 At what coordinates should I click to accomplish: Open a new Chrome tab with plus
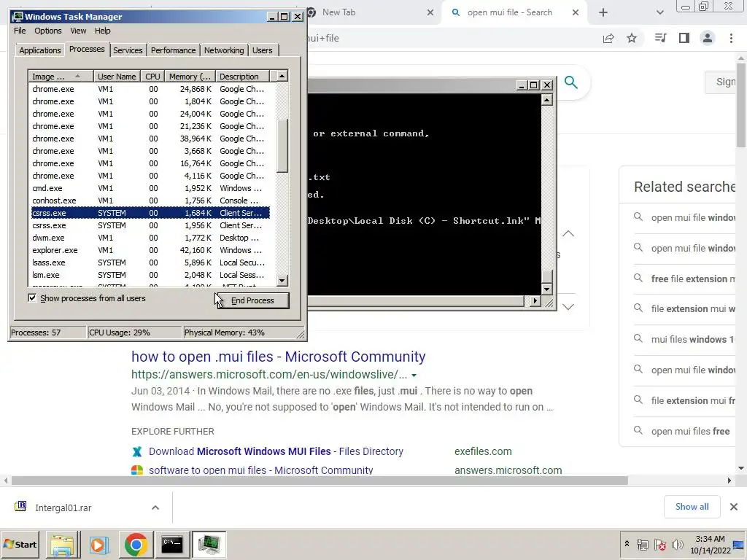coord(603,13)
